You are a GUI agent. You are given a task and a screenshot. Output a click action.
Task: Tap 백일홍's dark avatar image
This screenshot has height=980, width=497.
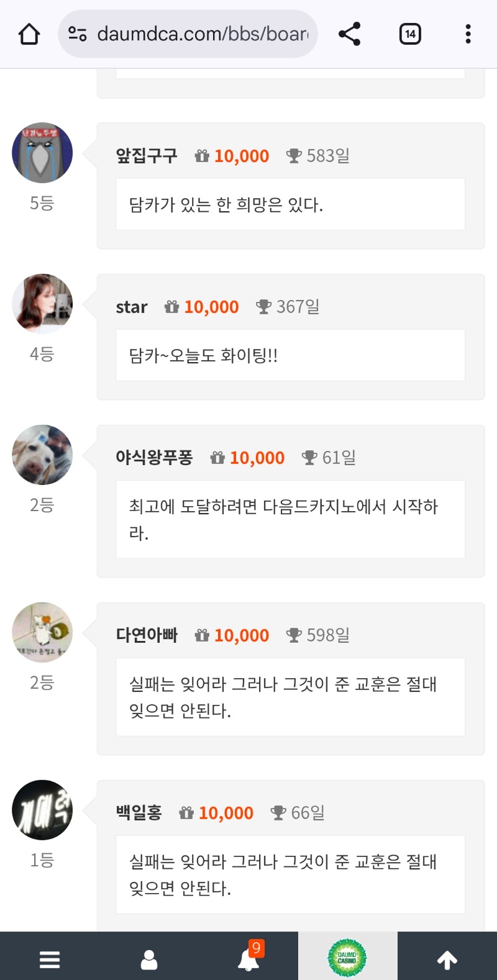(42, 810)
